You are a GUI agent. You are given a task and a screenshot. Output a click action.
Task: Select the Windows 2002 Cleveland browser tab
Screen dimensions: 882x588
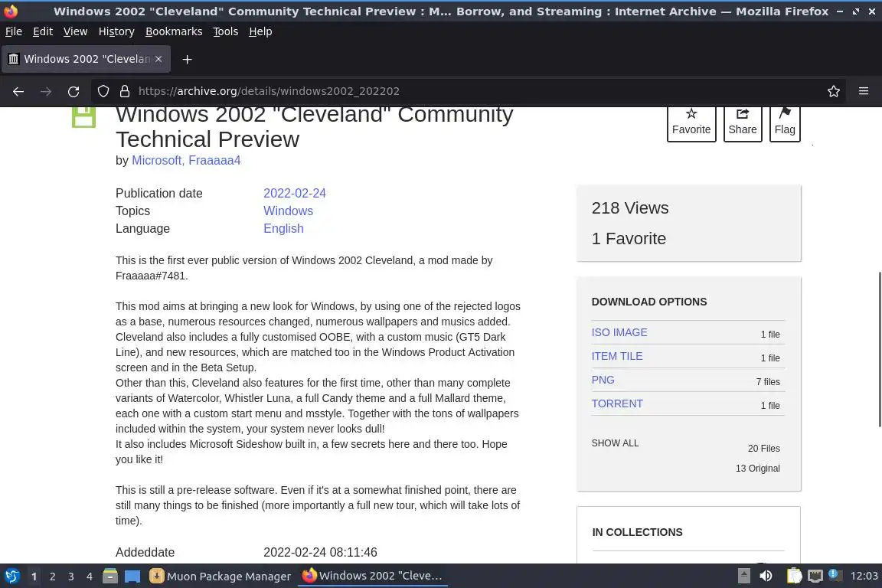click(86, 59)
